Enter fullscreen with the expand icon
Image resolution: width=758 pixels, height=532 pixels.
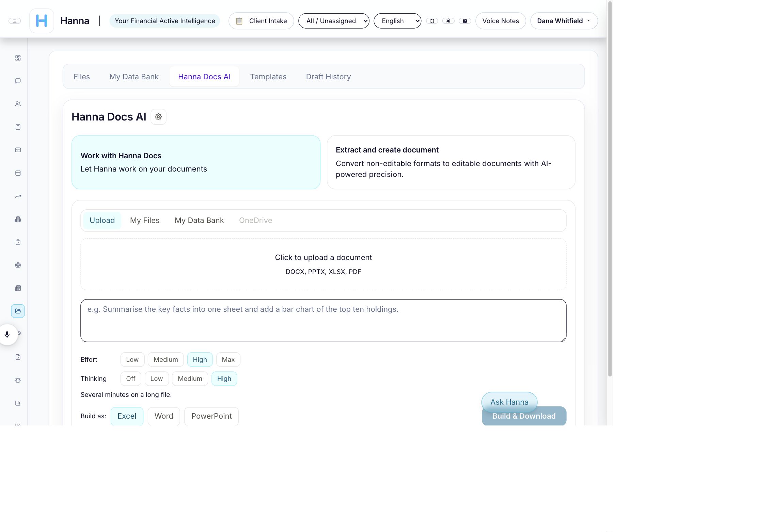coord(432,21)
